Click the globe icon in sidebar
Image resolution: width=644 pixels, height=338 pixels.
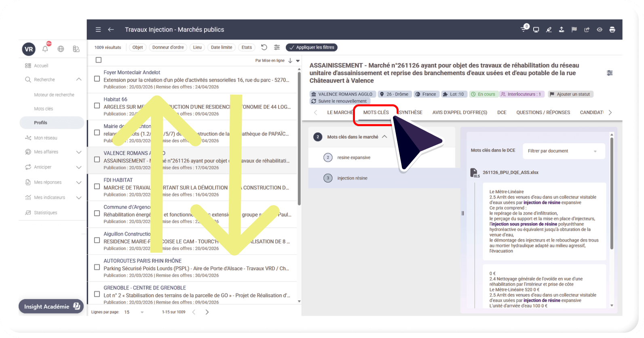(x=61, y=49)
